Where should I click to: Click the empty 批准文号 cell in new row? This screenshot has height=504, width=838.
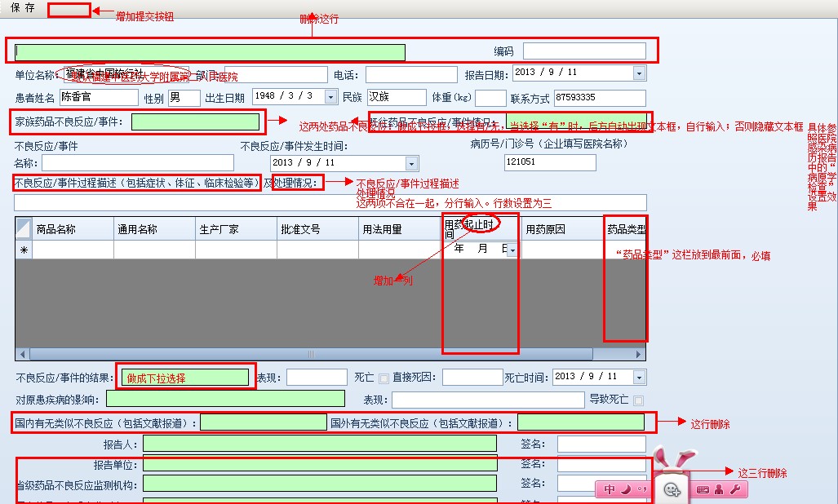pos(317,250)
